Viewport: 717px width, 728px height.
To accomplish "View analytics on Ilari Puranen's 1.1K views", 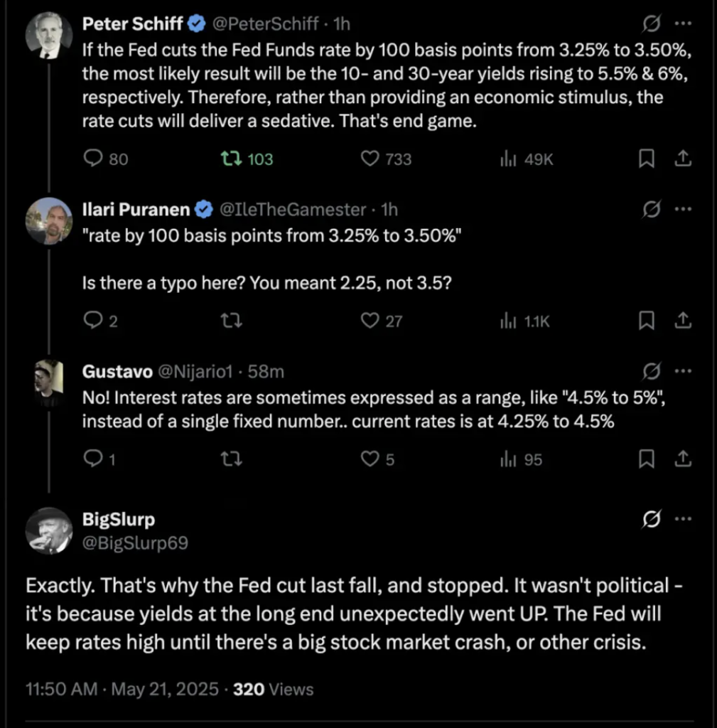I will [x=525, y=321].
